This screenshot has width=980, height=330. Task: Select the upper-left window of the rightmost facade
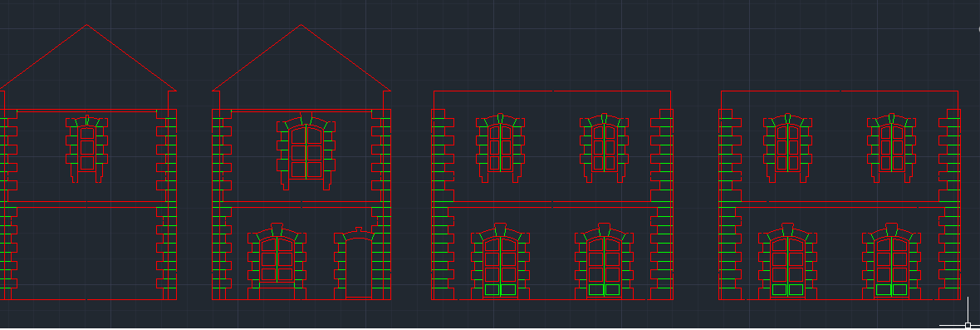[x=787, y=148]
